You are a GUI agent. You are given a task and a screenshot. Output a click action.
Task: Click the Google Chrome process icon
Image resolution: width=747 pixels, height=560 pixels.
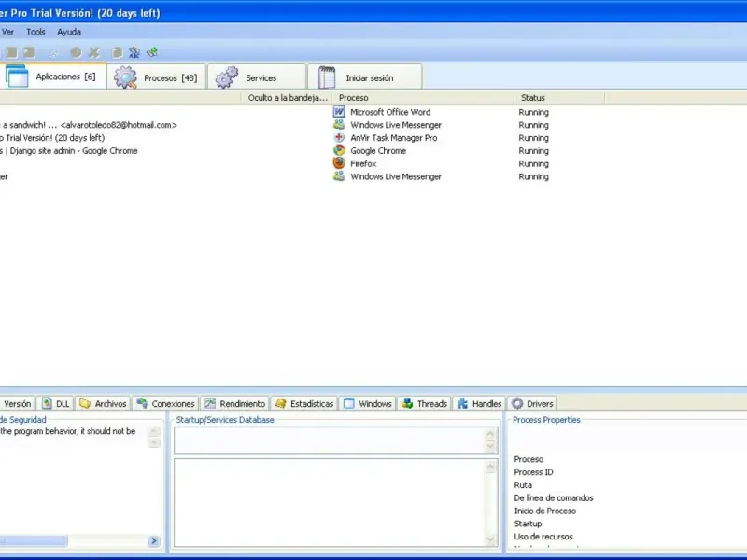[339, 150]
